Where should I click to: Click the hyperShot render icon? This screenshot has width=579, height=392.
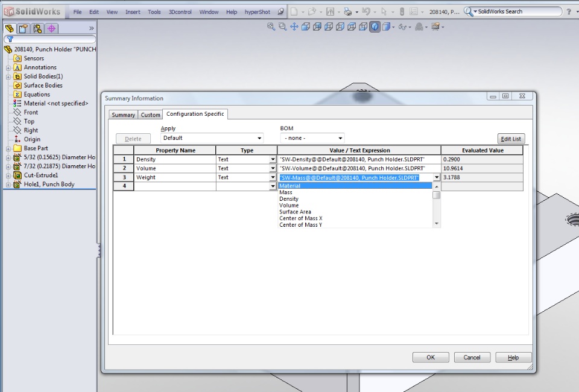280,11
